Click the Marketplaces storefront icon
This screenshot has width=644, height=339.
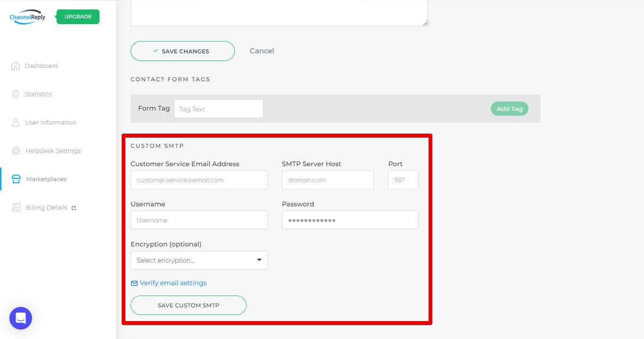(x=16, y=179)
